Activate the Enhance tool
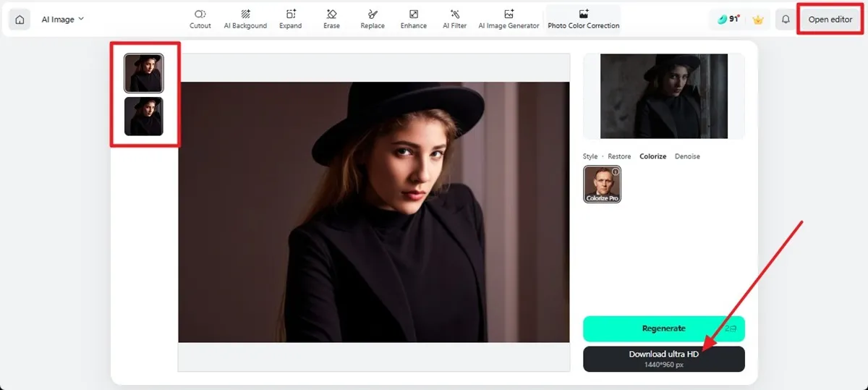The height and width of the screenshot is (390, 868). pyautogui.click(x=414, y=19)
